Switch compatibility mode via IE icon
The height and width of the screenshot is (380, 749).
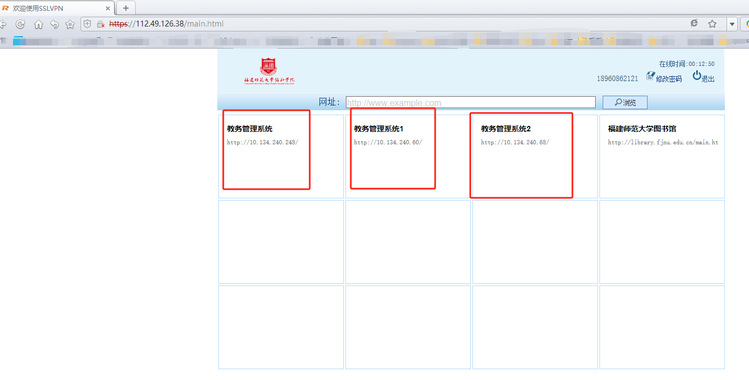pyautogui.click(x=694, y=23)
